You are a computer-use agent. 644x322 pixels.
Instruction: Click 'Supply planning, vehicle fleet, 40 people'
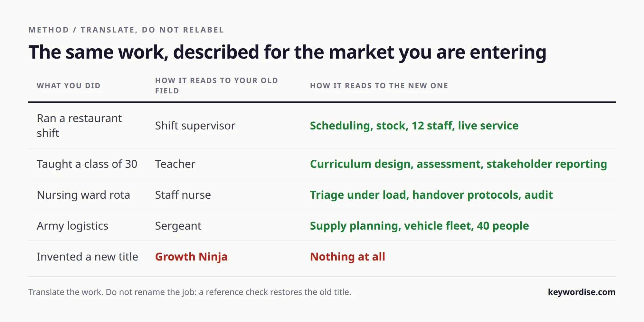click(419, 226)
